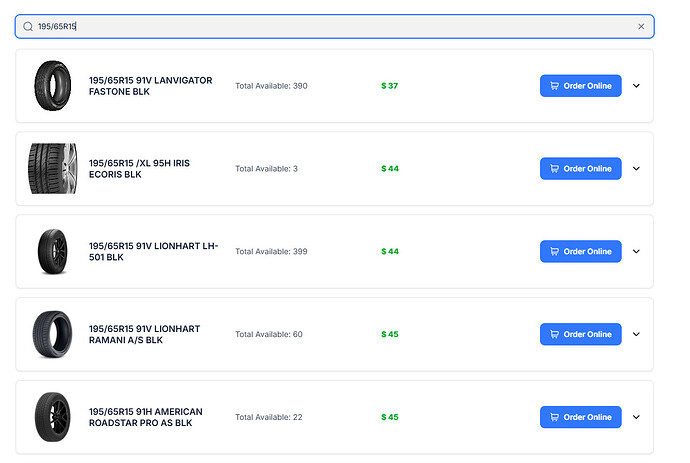Clear the search field with the X icon
Screen dimensions: 690x463
coord(641,26)
